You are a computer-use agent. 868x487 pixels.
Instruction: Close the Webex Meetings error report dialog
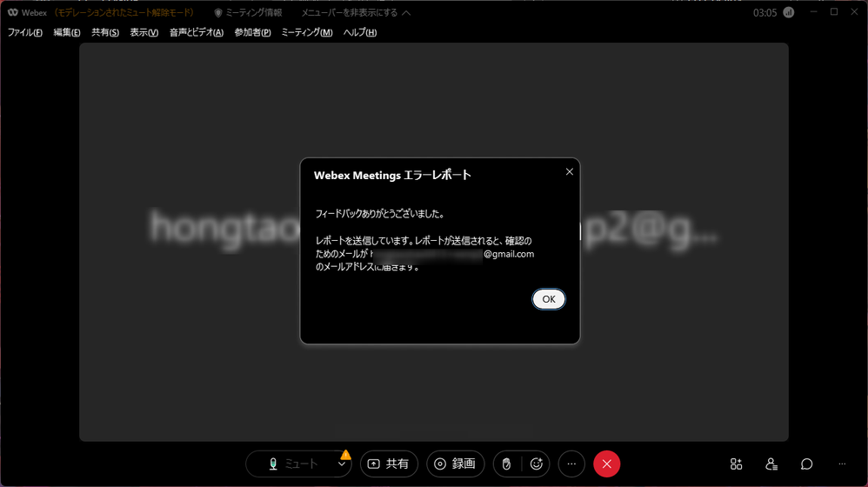coord(569,171)
